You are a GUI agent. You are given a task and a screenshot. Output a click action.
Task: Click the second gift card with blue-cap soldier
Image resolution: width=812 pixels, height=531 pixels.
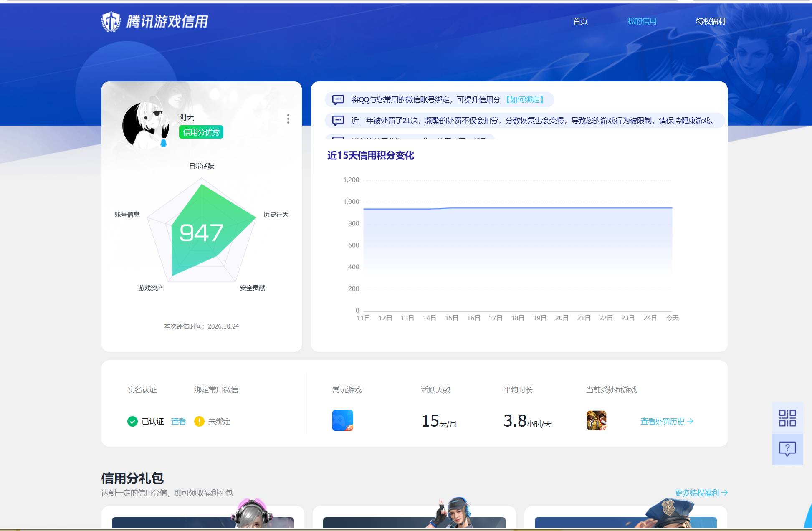414,517
